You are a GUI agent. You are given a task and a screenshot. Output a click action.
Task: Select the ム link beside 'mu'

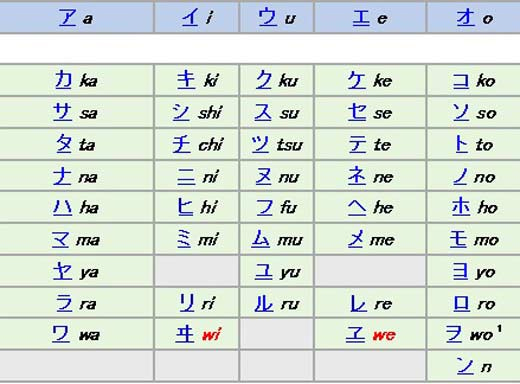click(260, 239)
